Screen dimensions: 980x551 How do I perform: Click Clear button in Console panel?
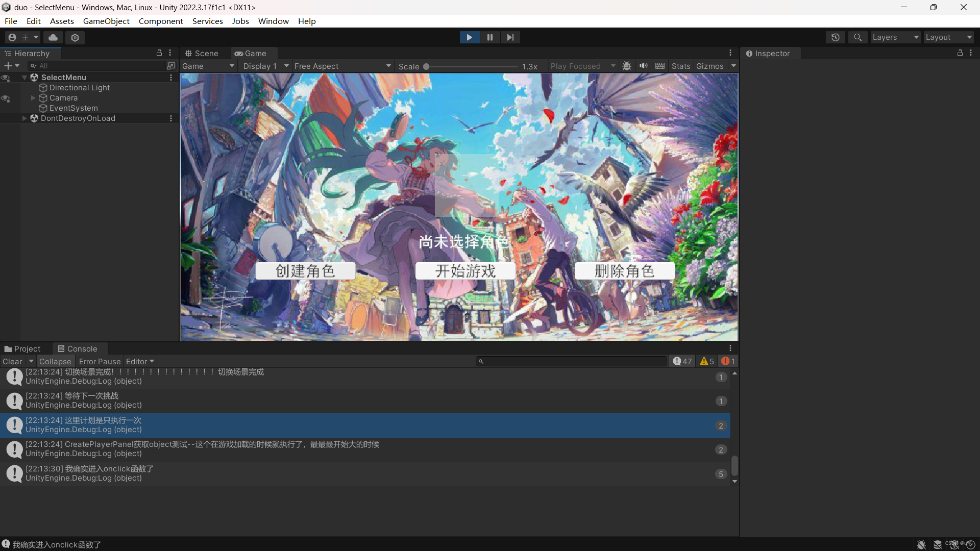coord(12,361)
